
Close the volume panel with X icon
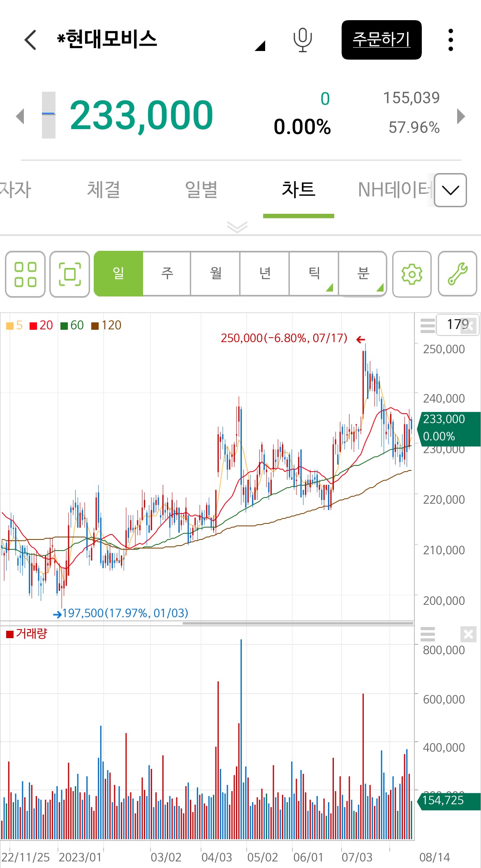click(468, 634)
